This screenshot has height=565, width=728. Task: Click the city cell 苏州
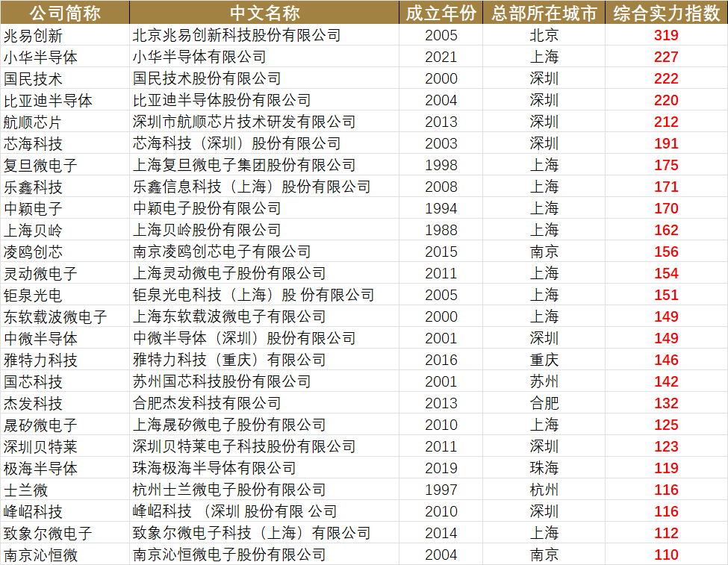[x=544, y=381]
